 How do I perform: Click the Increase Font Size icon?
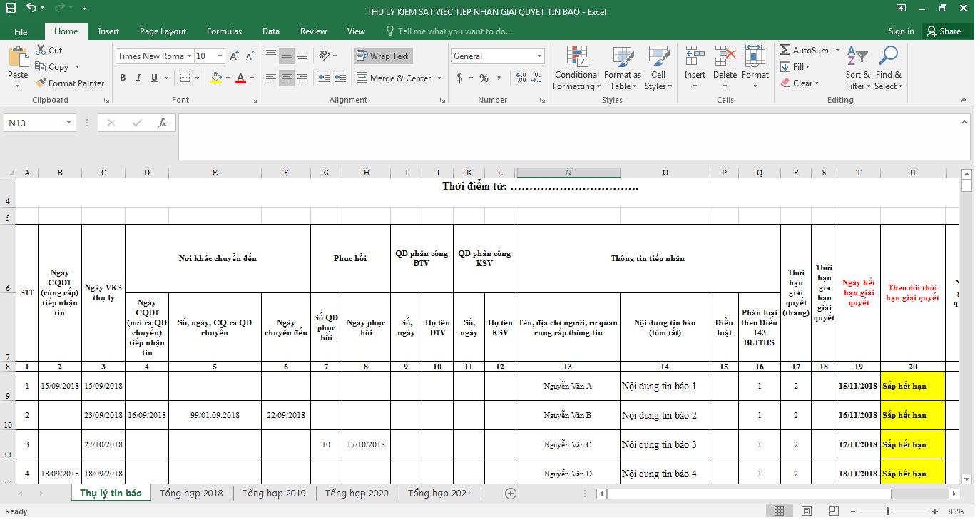[234, 56]
